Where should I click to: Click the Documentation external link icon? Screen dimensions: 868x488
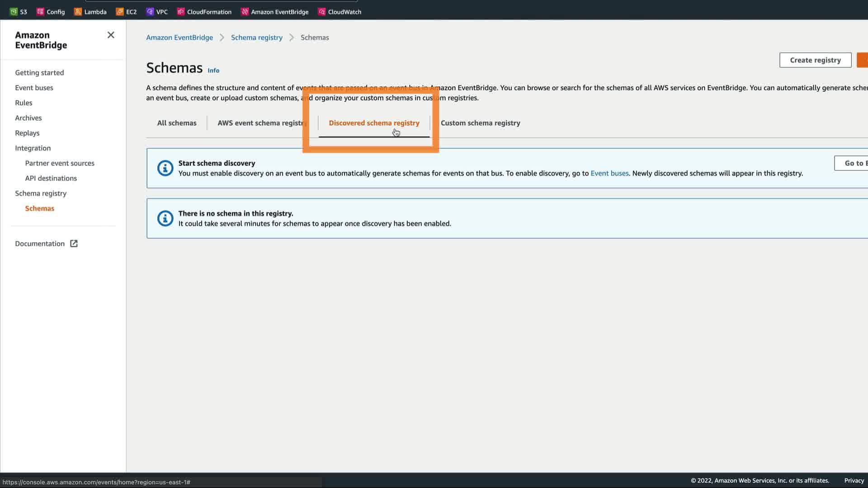tap(74, 244)
